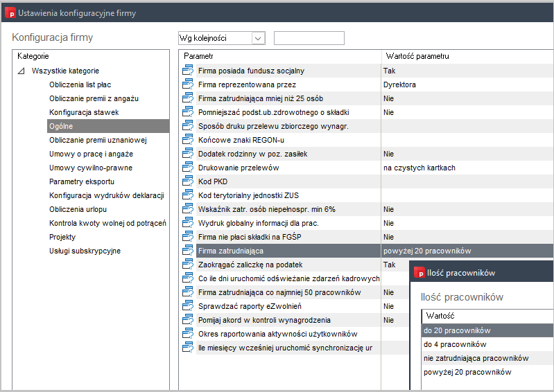Choose 'nie zatrudniająca pracowników' option
Screen dimensions: 554x392
pos(476,358)
